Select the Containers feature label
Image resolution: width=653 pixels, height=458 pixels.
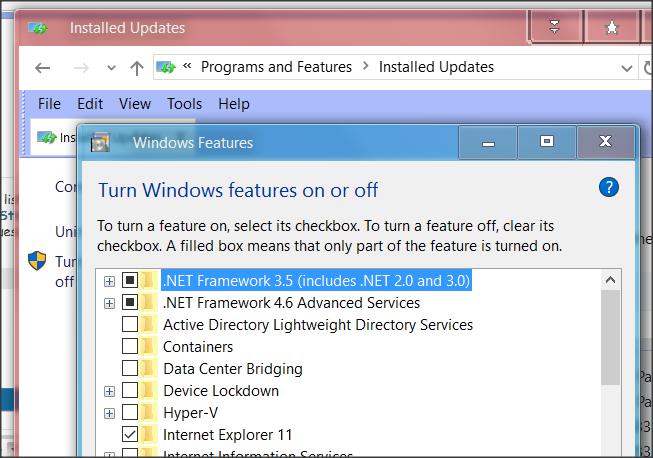[198, 347]
